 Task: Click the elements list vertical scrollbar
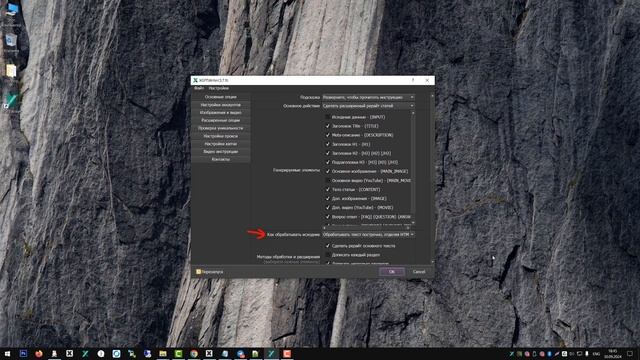[413, 167]
